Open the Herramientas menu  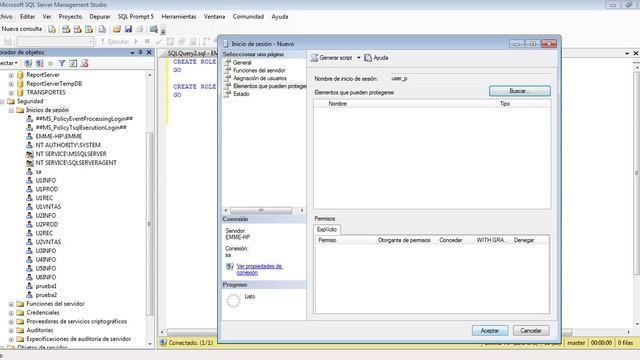point(179,17)
